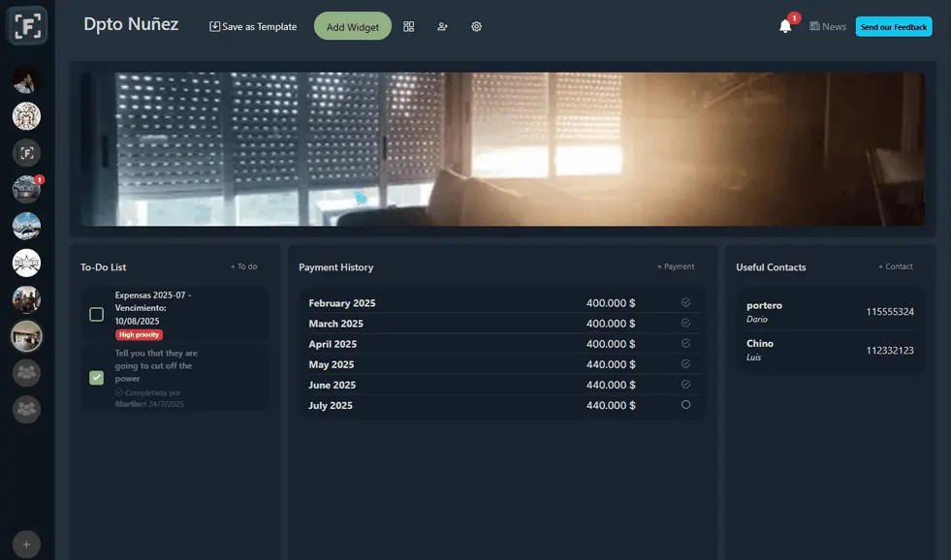Click the Add Widget button
This screenshot has width=951, height=560.
pyautogui.click(x=352, y=27)
